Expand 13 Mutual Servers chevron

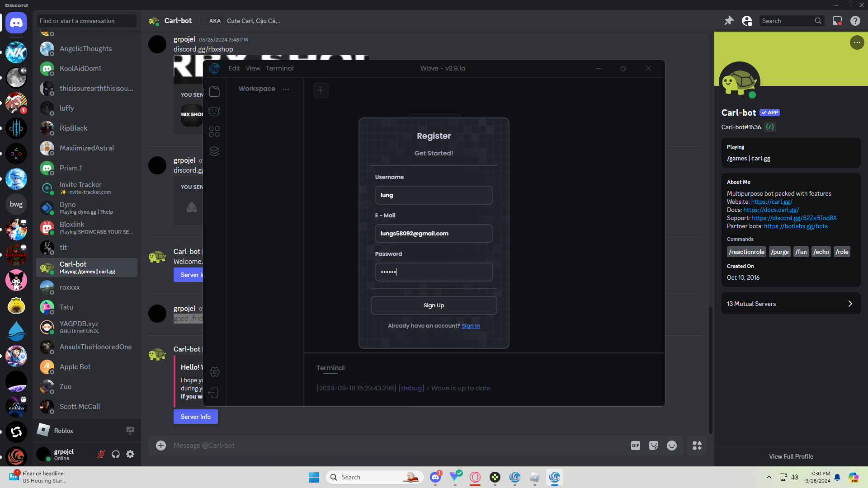click(850, 304)
